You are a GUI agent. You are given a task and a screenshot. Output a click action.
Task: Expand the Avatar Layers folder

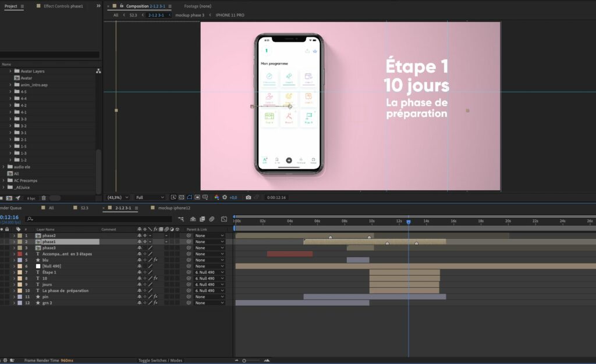[x=10, y=71]
